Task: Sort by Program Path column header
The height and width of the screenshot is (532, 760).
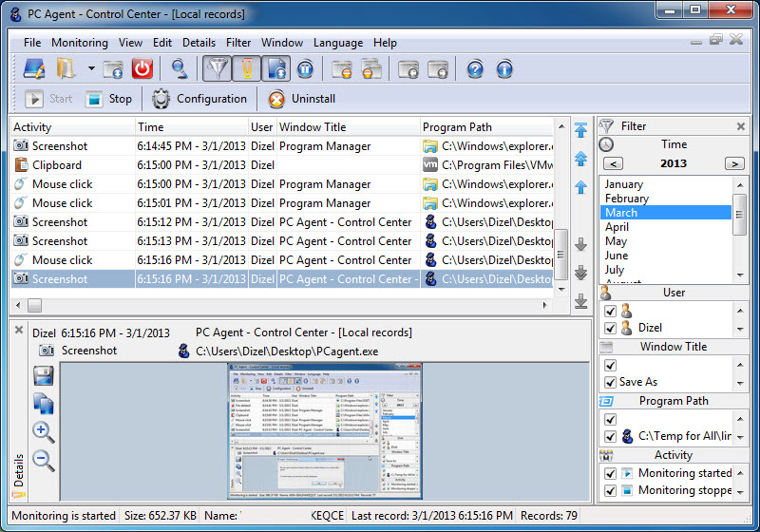Action: (486, 127)
